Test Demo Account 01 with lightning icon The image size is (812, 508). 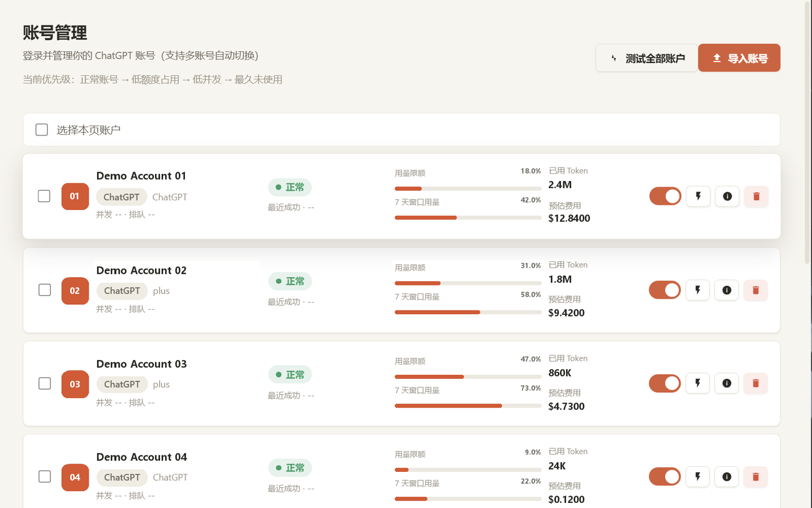tap(698, 196)
